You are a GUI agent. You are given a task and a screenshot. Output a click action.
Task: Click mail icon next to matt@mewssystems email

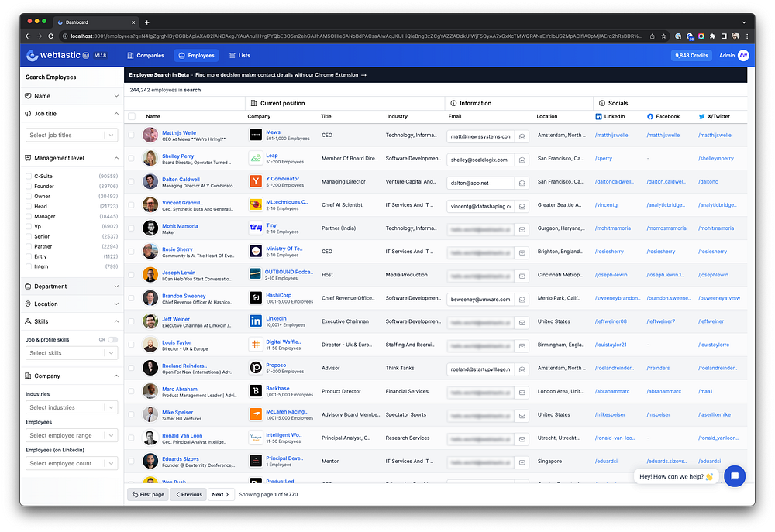522,136
